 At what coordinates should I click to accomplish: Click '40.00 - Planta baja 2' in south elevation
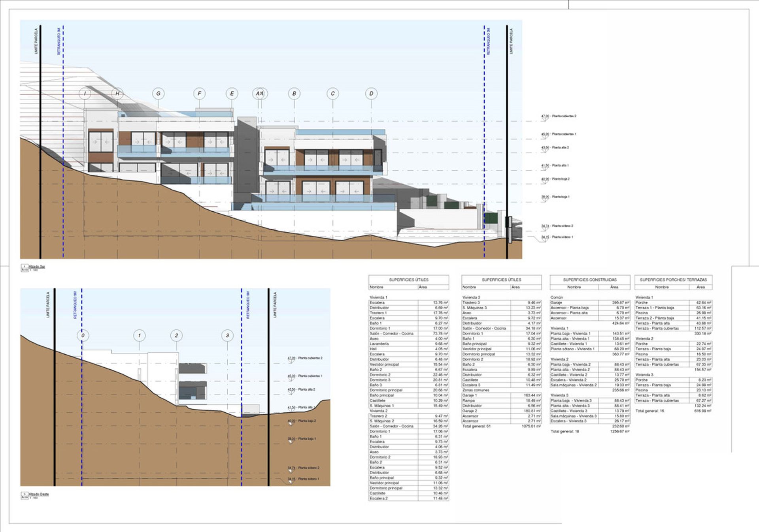555,179
